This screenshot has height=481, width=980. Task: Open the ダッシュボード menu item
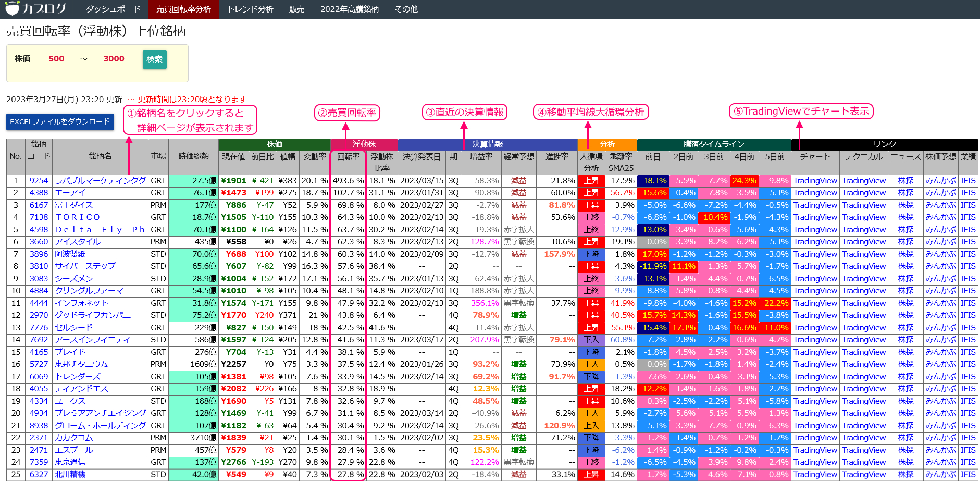pos(113,9)
